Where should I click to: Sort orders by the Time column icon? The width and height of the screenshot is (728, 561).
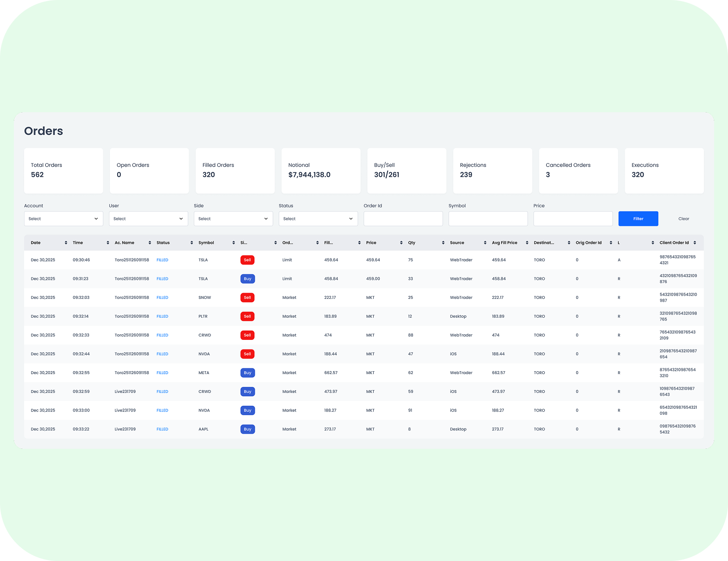(x=108, y=243)
